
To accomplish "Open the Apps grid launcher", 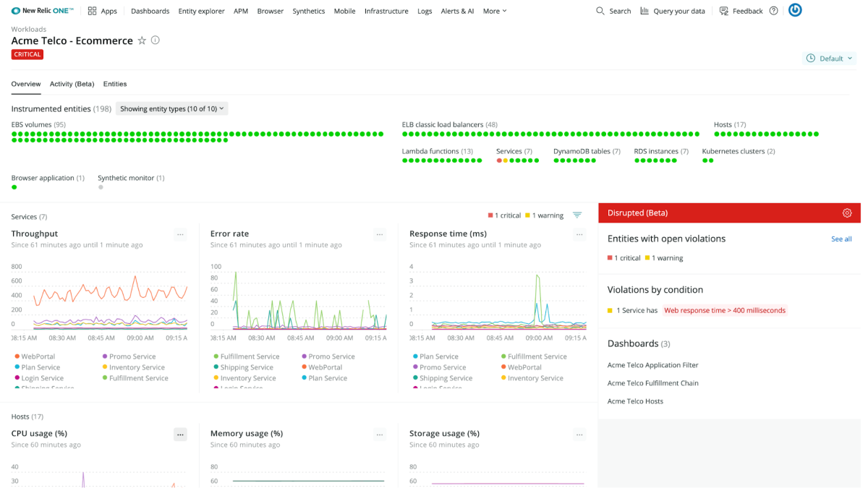I will [102, 11].
